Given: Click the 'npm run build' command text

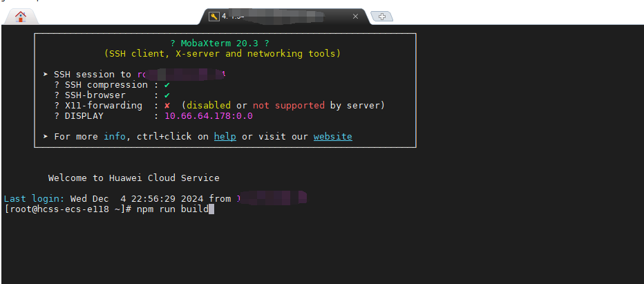Looking at the screenshot, I should [173, 209].
